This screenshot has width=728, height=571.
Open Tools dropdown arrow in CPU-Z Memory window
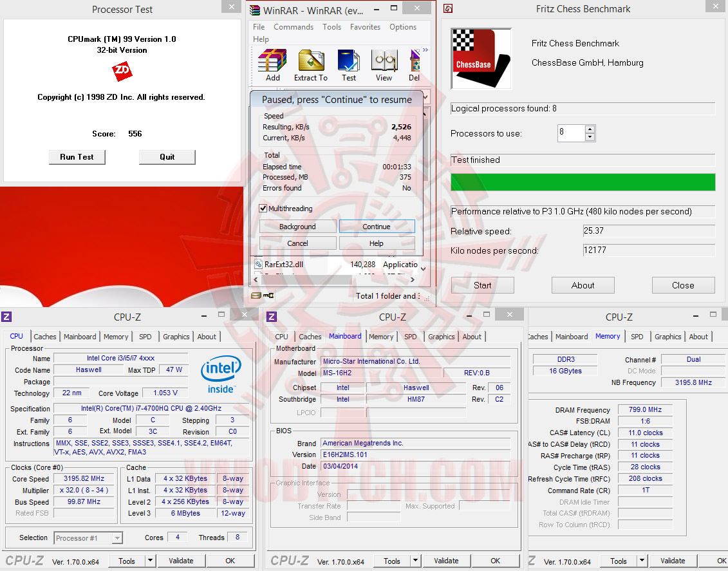pyautogui.click(x=642, y=560)
